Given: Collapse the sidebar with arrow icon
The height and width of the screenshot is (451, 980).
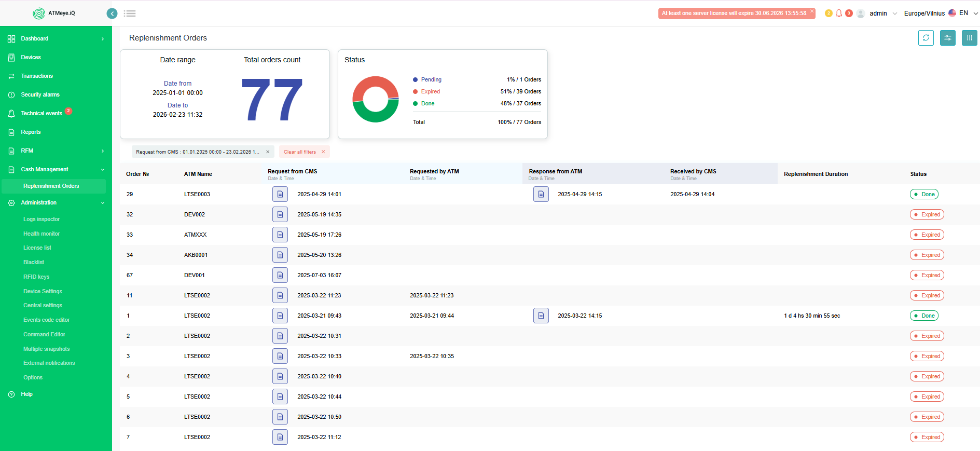Looking at the screenshot, I should (112, 13).
